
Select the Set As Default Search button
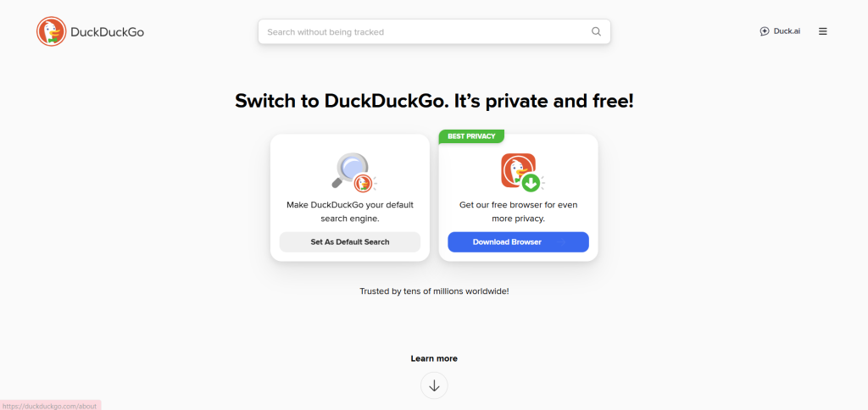click(350, 241)
